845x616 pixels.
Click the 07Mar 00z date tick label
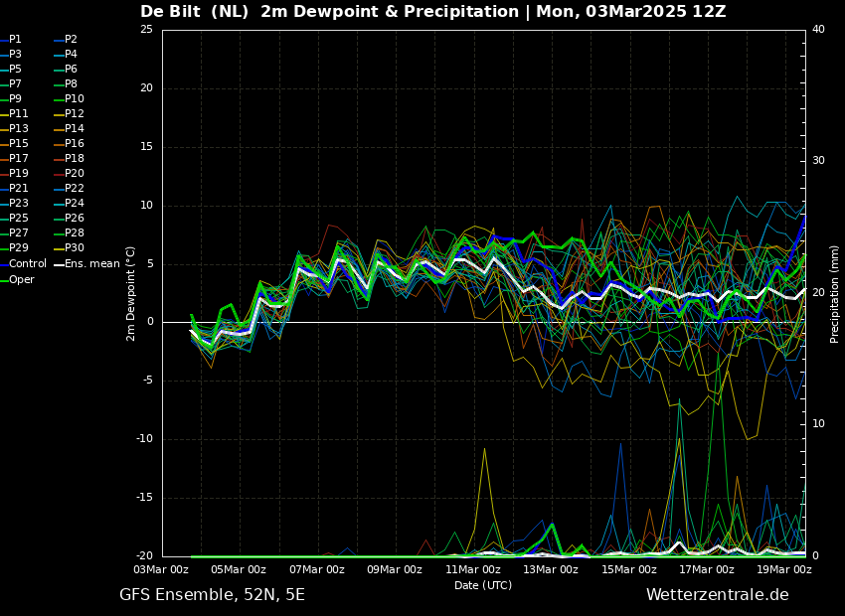tap(317, 569)
